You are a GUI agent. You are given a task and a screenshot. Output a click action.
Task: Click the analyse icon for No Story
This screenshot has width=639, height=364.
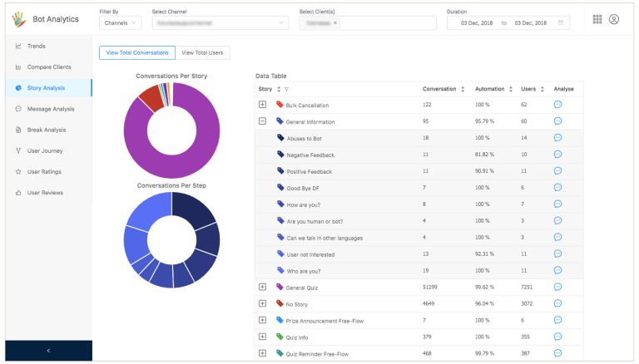coord(557,303)
